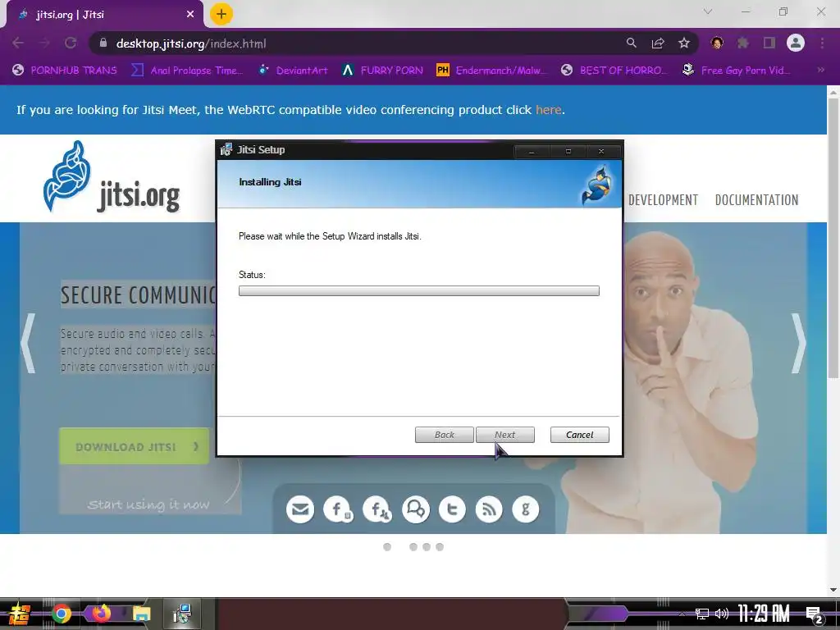
Task: Click the email envelope social icon
Action: tap(300, 509)
